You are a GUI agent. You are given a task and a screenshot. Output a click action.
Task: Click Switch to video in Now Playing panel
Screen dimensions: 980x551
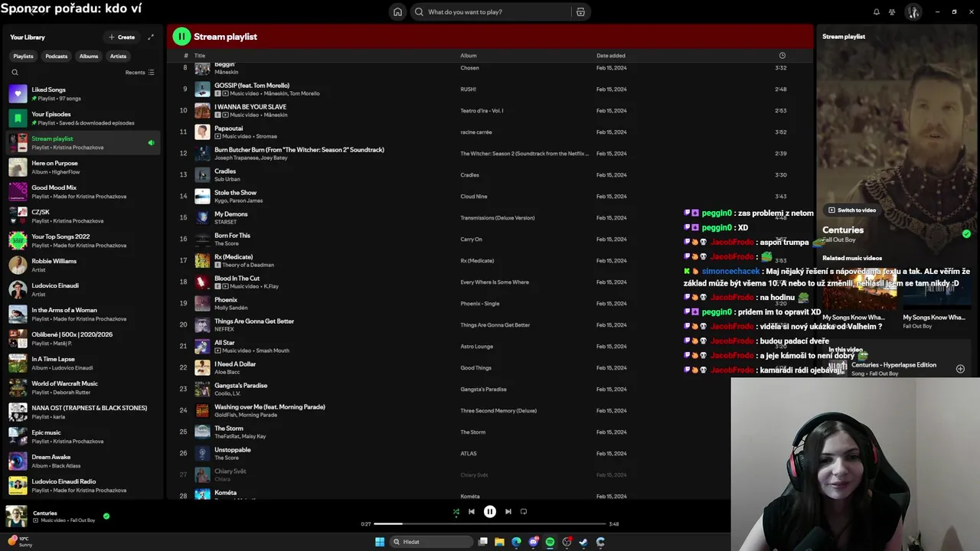(851, 210)
